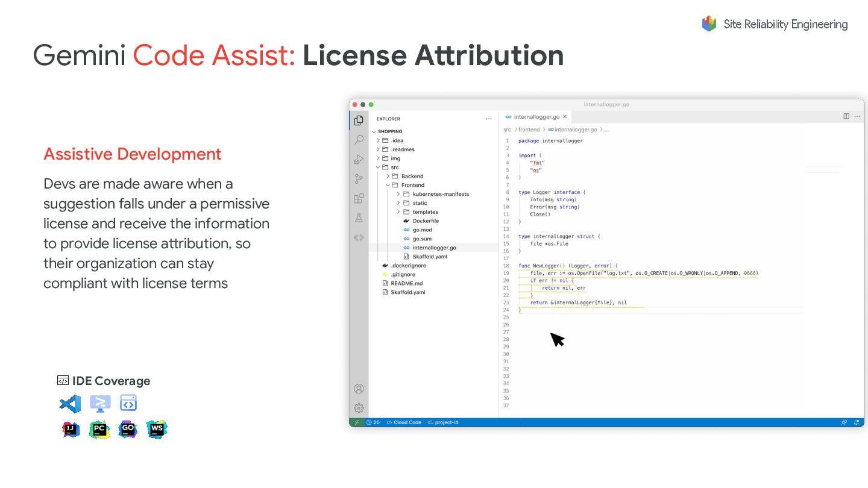Open go.mod in the explorer

(422, 230)
